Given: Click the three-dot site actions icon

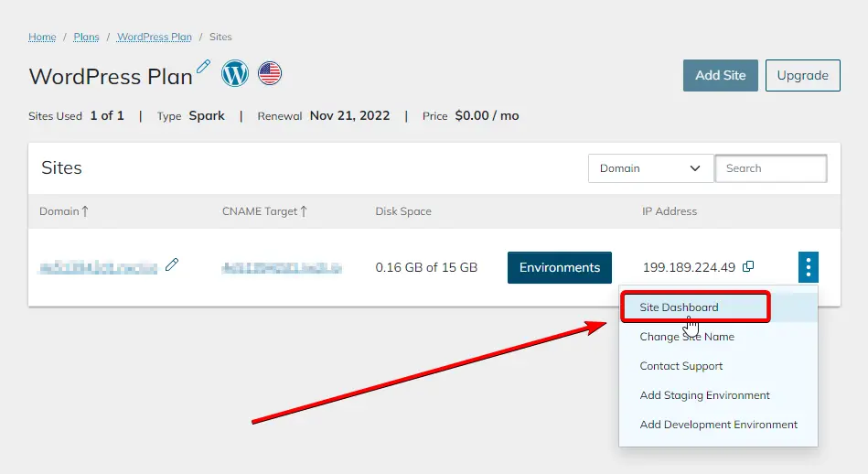Looking at the screenshot, I should [x=808, y=267].
